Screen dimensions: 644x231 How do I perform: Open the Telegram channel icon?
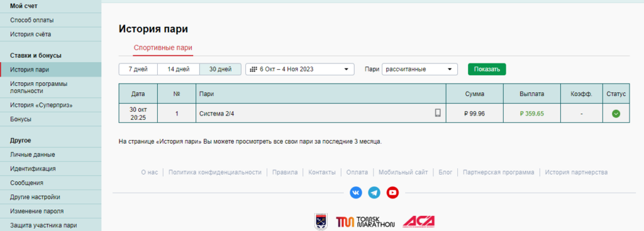(374, 192)
